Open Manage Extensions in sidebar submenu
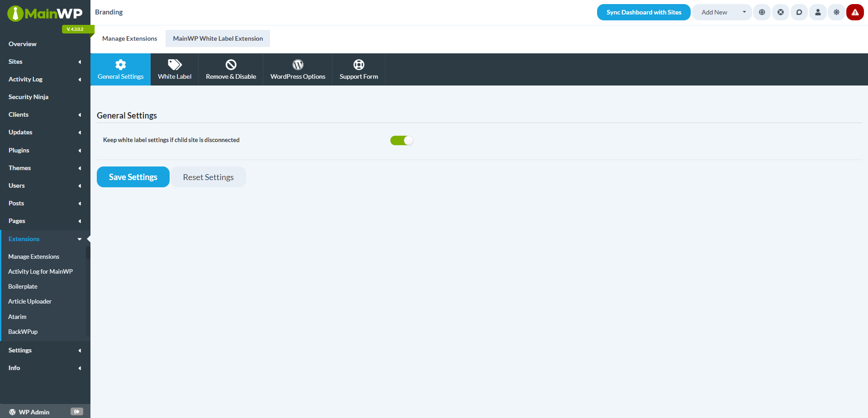This screenshot has height=418, width=868. pos(34,256)
